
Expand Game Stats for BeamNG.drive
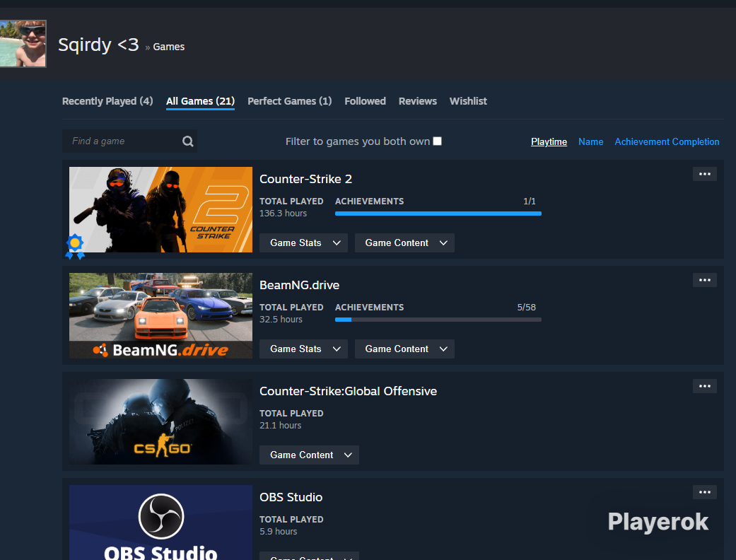coord(304,349)
